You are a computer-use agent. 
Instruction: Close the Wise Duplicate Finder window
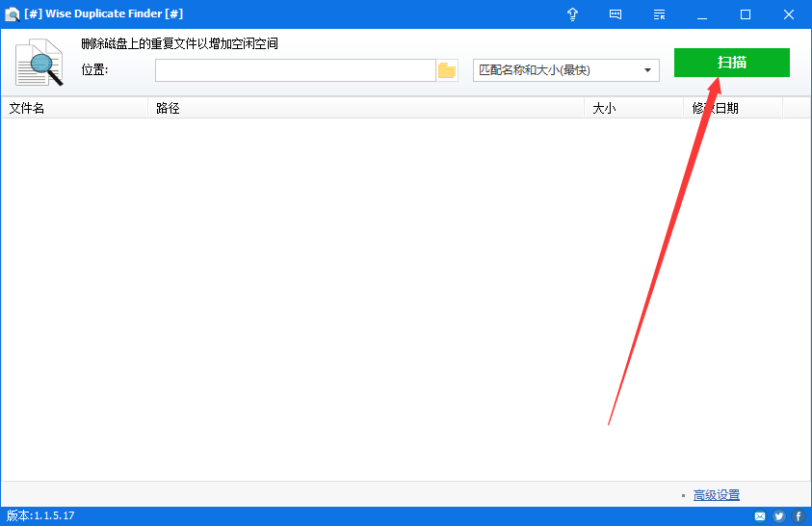point(789,14)
